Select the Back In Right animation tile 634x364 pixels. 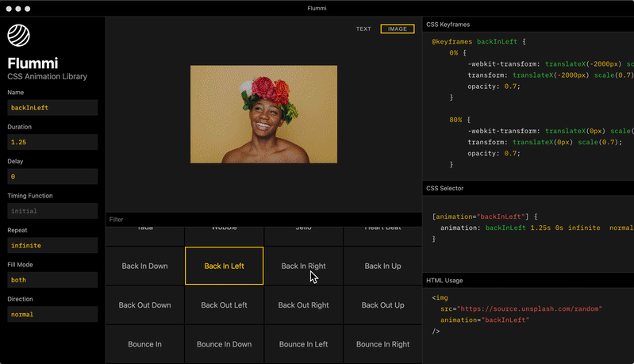tap(303, 266)
